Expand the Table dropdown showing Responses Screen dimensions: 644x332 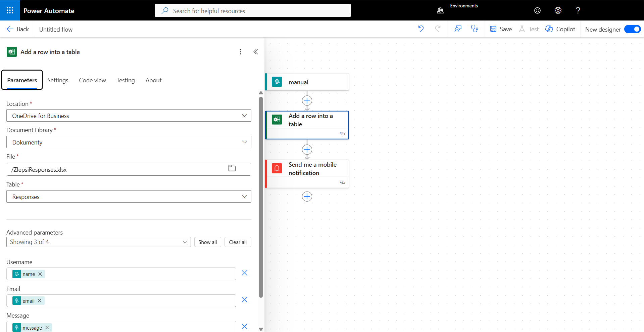(129, 197)
